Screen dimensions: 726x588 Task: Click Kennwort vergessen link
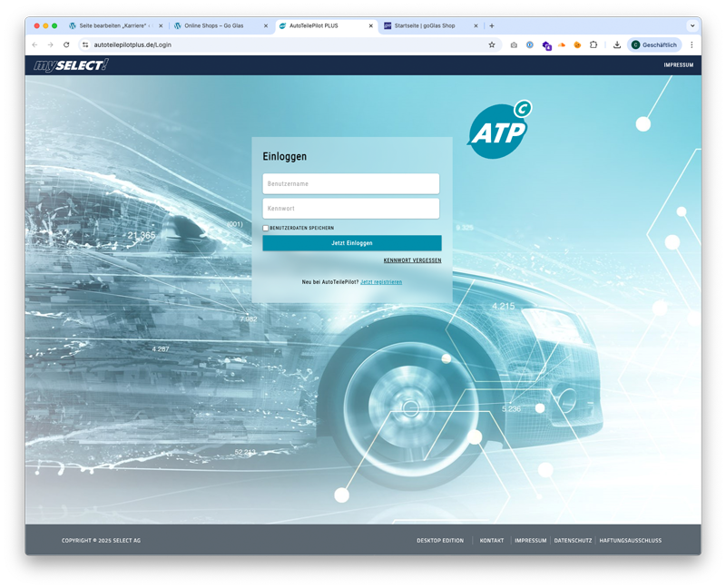(x=412, y=260)
